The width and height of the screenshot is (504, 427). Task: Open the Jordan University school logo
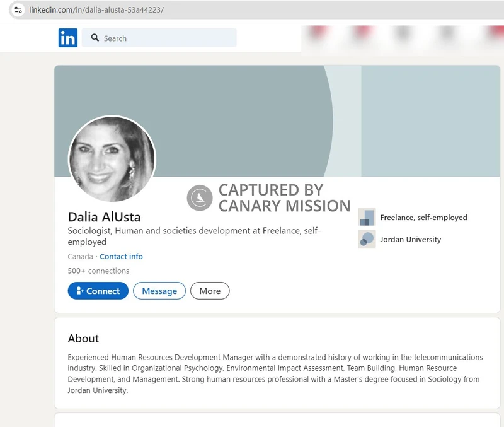[x=367, y=239]
